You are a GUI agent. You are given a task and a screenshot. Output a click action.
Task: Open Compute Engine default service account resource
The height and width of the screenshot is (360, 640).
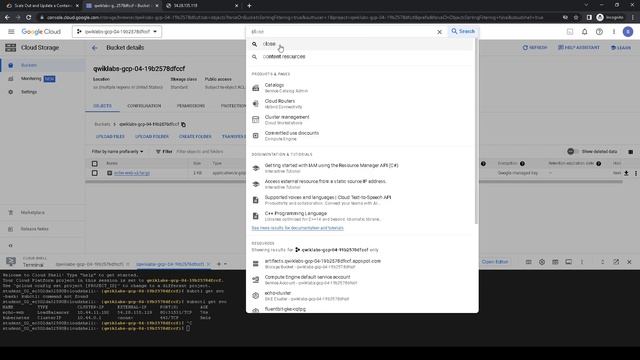coord(360,280)
